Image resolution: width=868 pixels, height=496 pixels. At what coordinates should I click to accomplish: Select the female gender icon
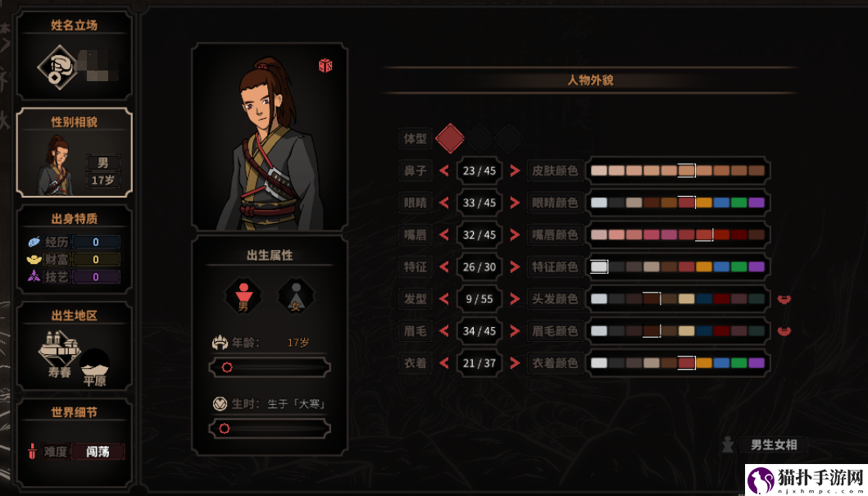[x=296, y=296]
